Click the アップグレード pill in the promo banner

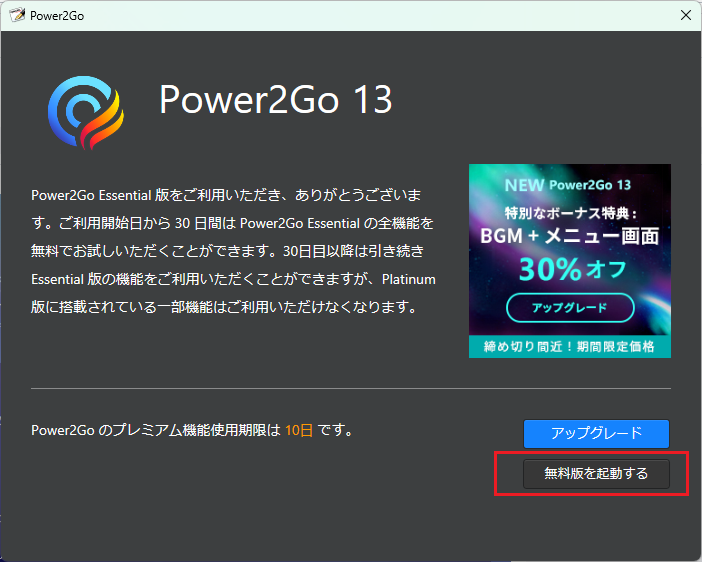[570, 308]
